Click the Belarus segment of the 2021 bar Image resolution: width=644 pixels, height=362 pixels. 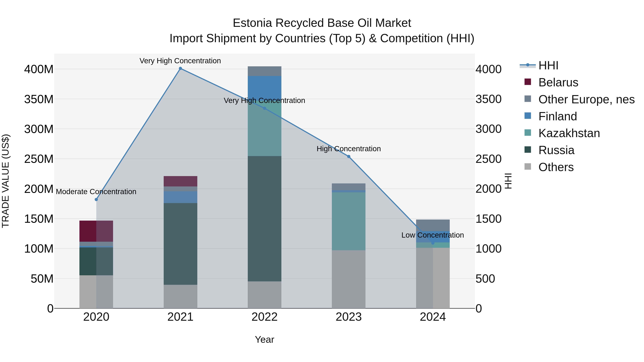pos(180,181)
